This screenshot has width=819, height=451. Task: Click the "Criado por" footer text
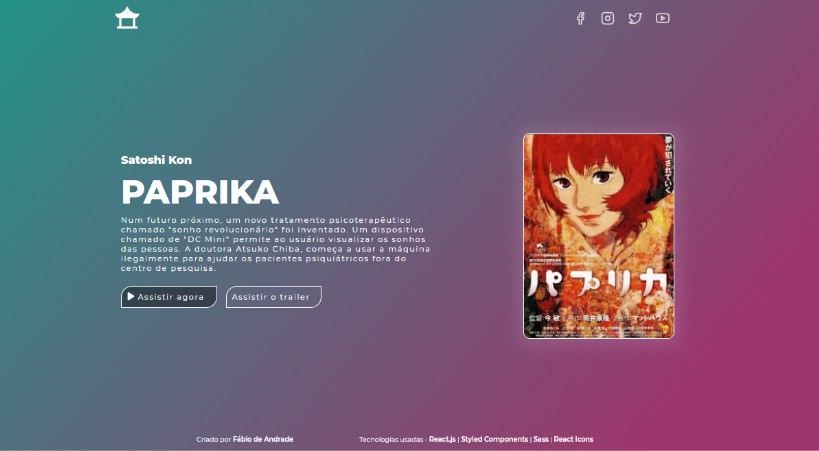(213, 439)
